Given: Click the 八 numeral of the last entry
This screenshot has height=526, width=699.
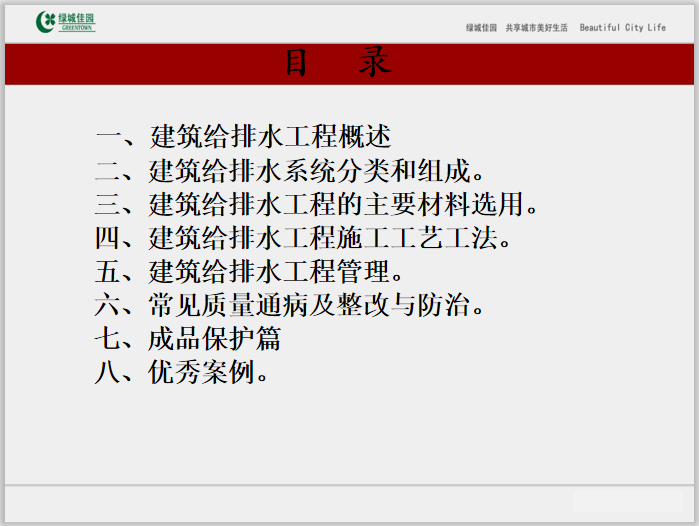Looking at the screenshot, I should click(x=108, y=373).
